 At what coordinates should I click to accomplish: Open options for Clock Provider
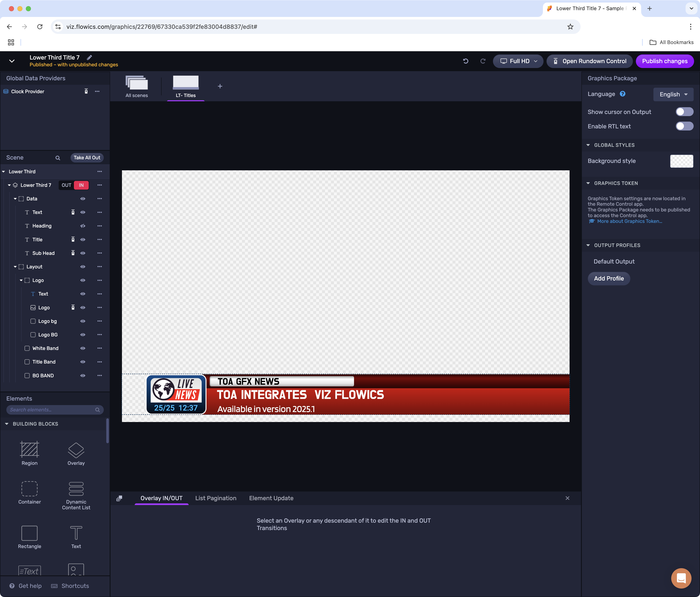click(97, 92)
